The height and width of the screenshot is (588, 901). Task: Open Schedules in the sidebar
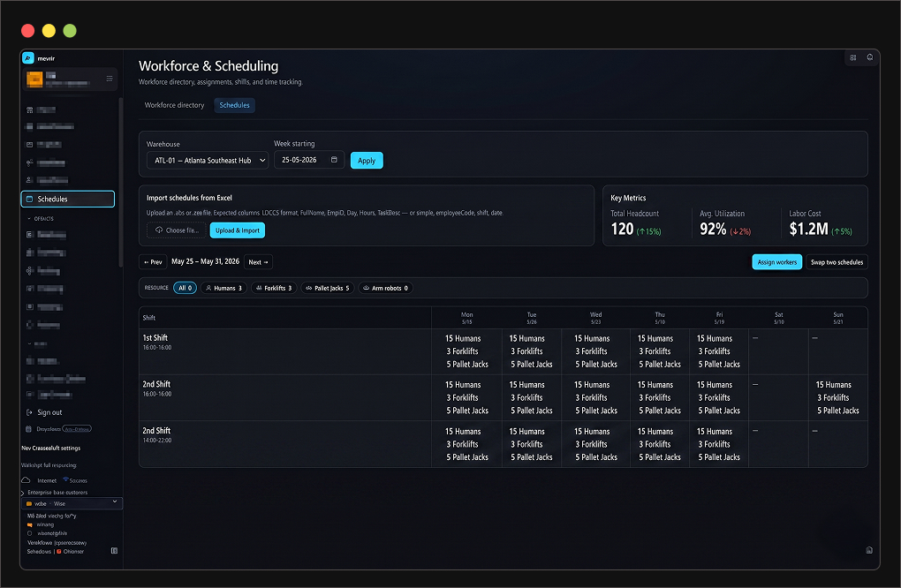click(x=68, y=199)
